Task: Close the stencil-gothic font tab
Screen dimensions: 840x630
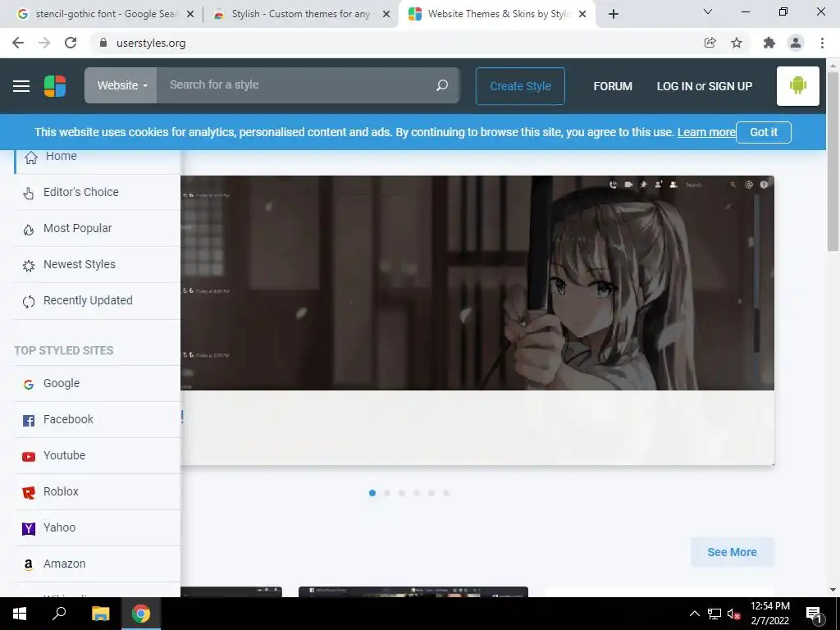Action: pos(189,15)
